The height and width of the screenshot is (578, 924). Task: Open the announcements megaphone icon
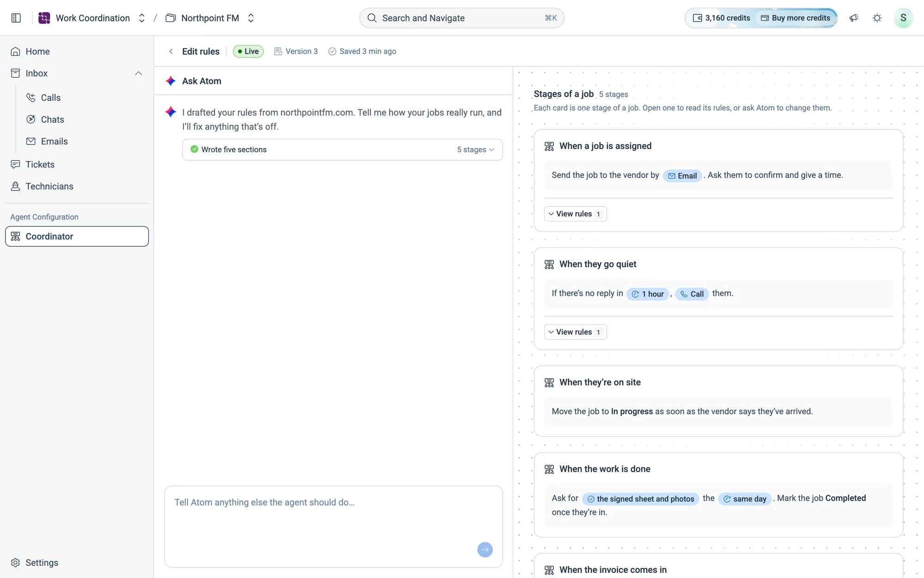coord(854,18)
